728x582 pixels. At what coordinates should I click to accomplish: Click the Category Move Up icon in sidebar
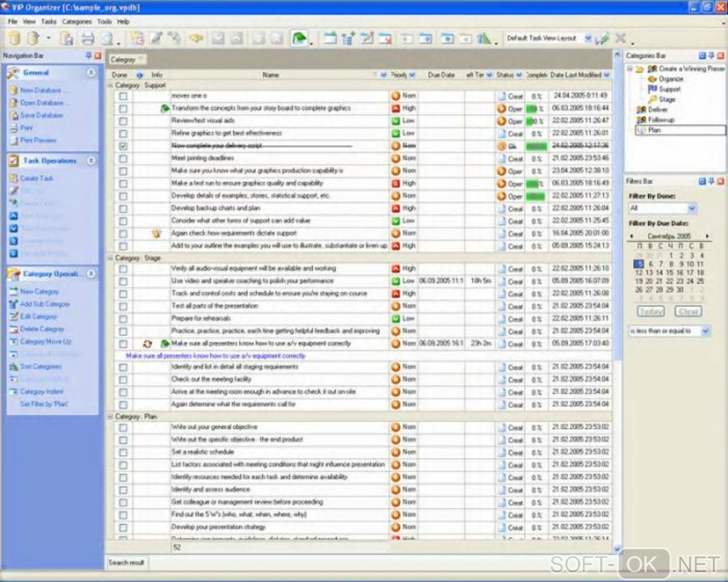(x=14, y=342)
